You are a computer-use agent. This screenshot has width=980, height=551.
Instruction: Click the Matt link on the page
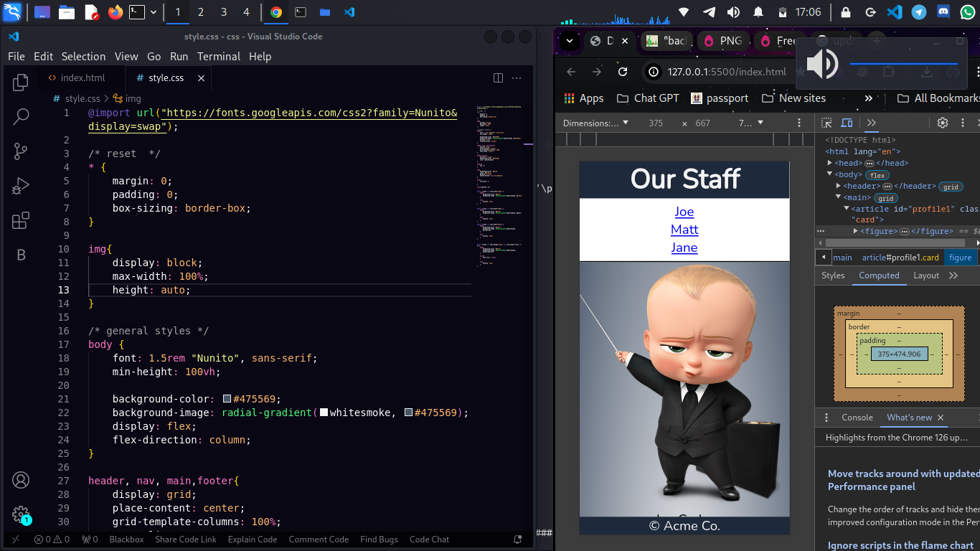[684, 230]
